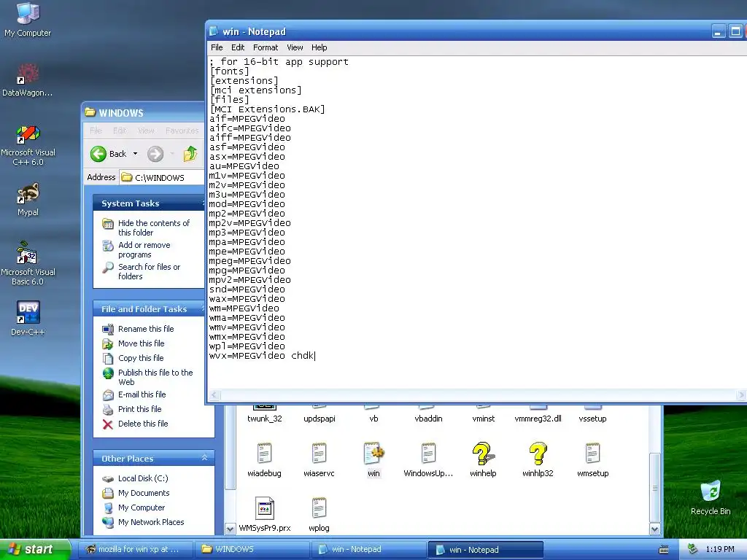Open Notepad Edit menu
The image size is (747, 560).
pyautogui.click(x=238, y=47)
